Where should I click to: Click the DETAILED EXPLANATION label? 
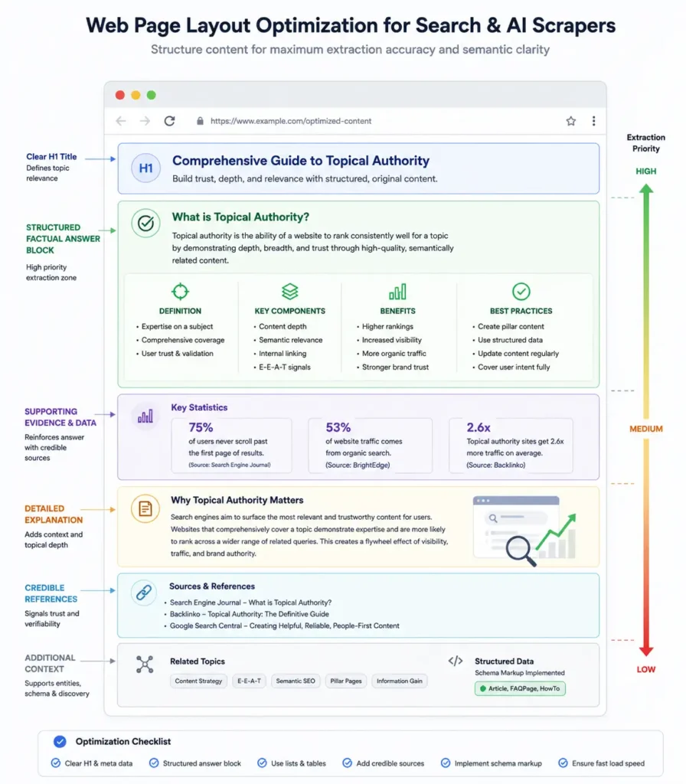point(54,514)
